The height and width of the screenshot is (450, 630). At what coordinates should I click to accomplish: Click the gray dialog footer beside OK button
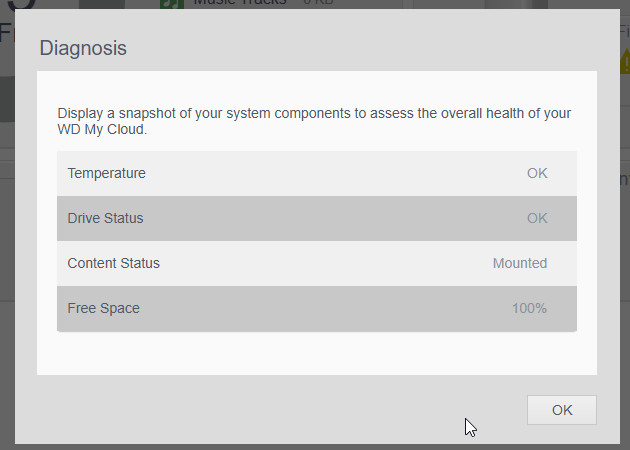tap(281, 410)
